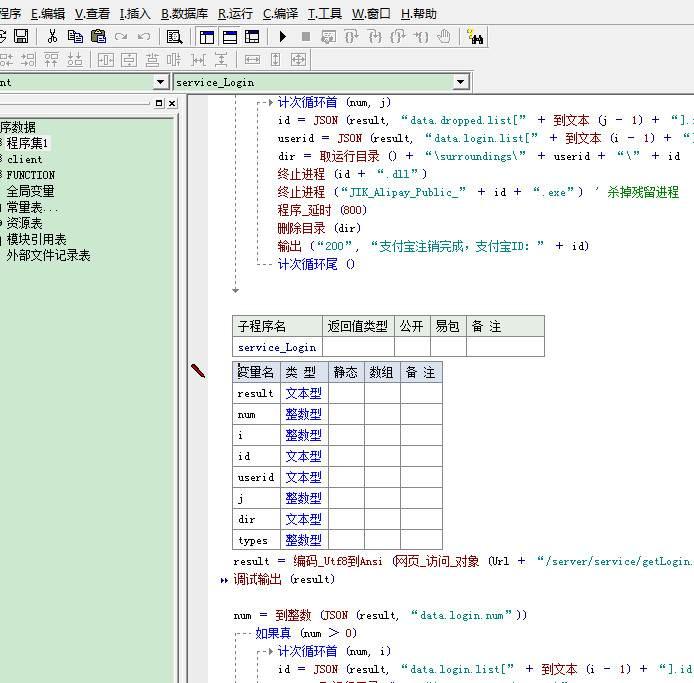Open the W.窗口 menu

[x=371, y=14]
